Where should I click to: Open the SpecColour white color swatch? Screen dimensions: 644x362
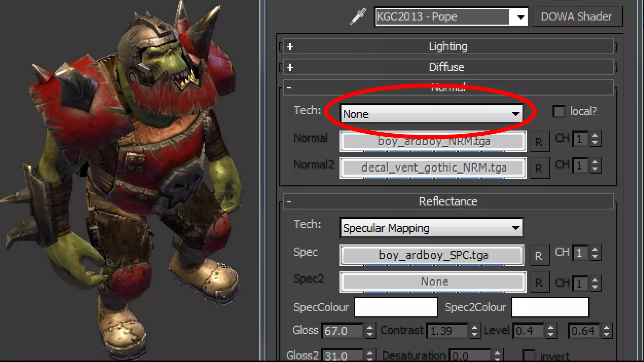pyautogui.click(x=396, y=307)
